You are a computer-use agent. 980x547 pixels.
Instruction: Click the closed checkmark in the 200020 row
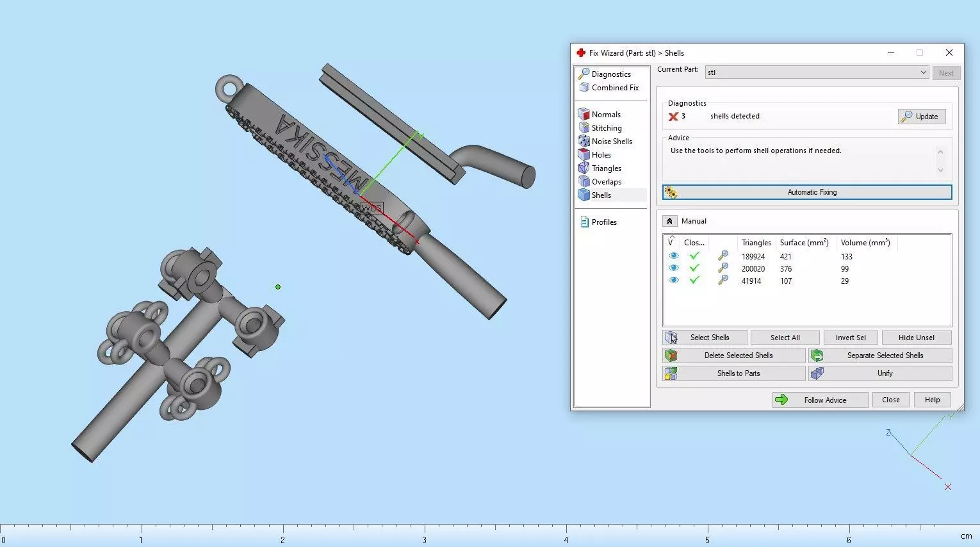tap(694, 268)
